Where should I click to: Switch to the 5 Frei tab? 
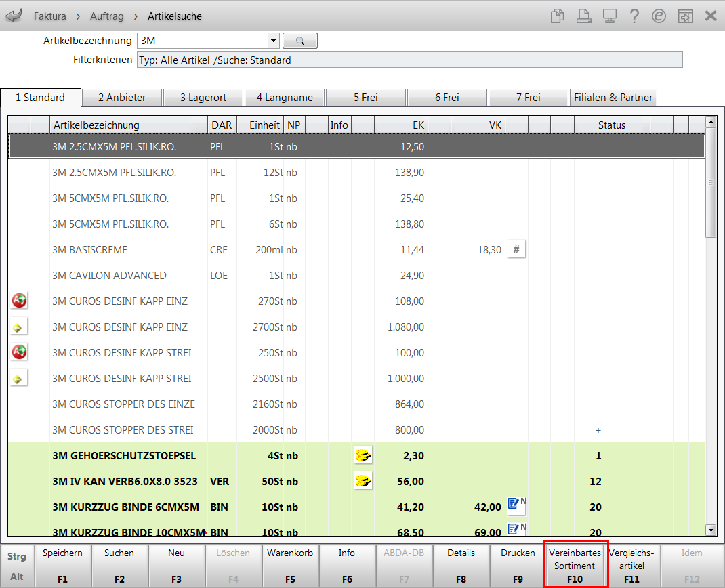366,98
